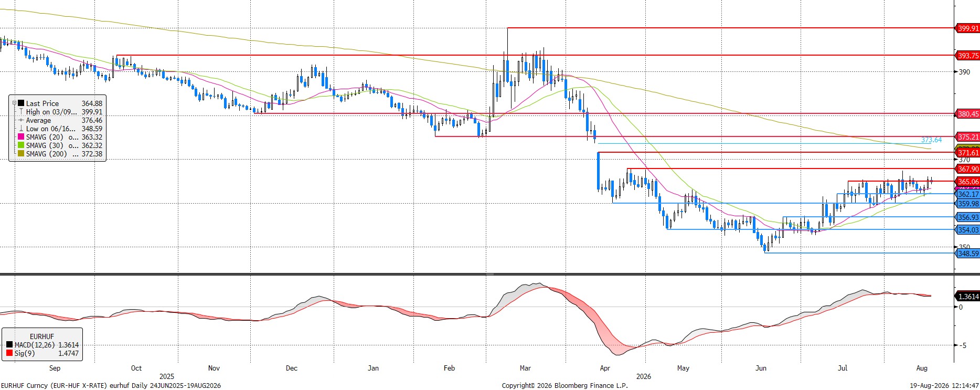Select the Low on 06/16 marker icon

(21, 129)
